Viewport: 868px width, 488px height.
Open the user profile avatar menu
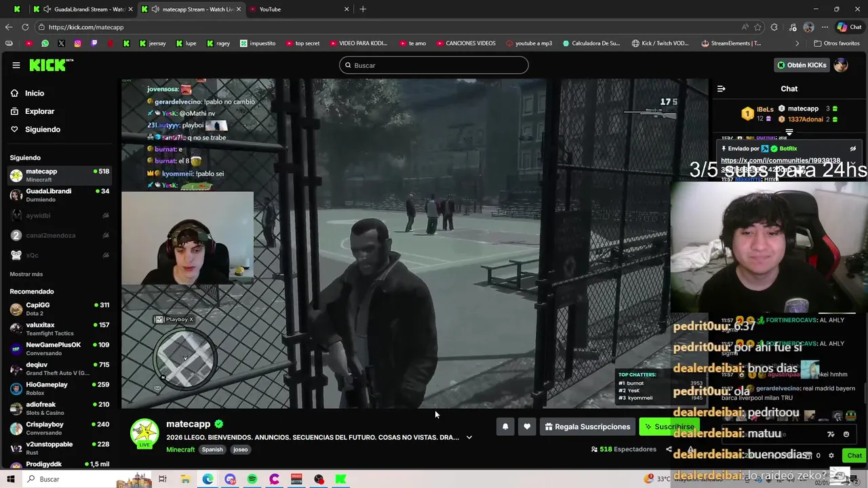(841, 65)
